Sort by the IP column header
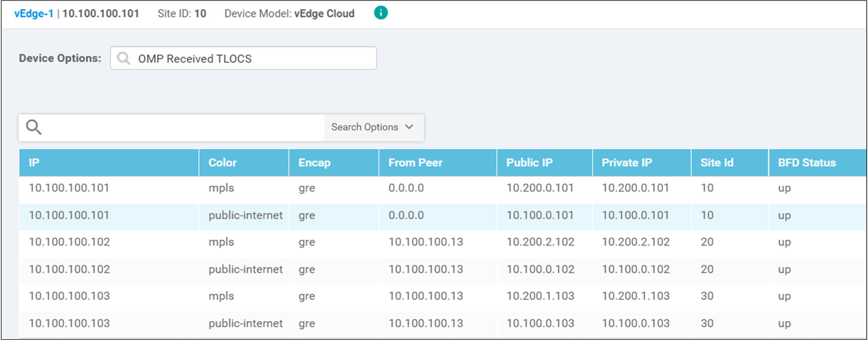This screenshot has width=868, height=340. [x=108, y=162]
